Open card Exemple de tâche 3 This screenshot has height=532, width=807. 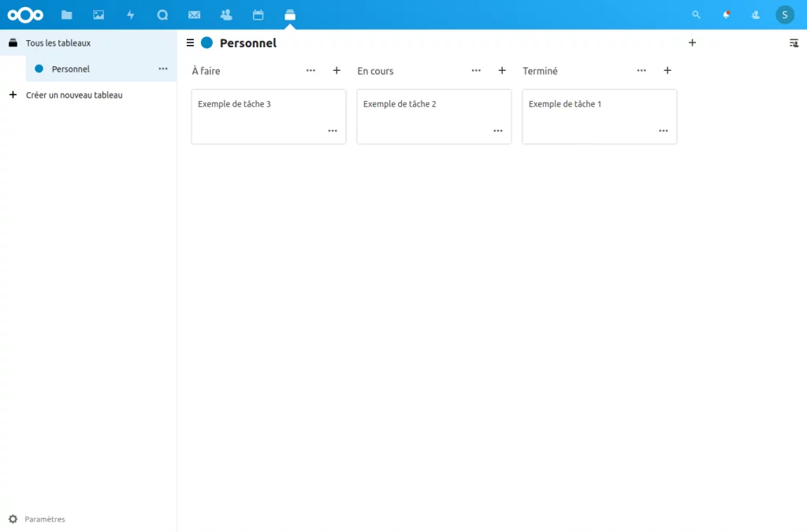point(269,117)
